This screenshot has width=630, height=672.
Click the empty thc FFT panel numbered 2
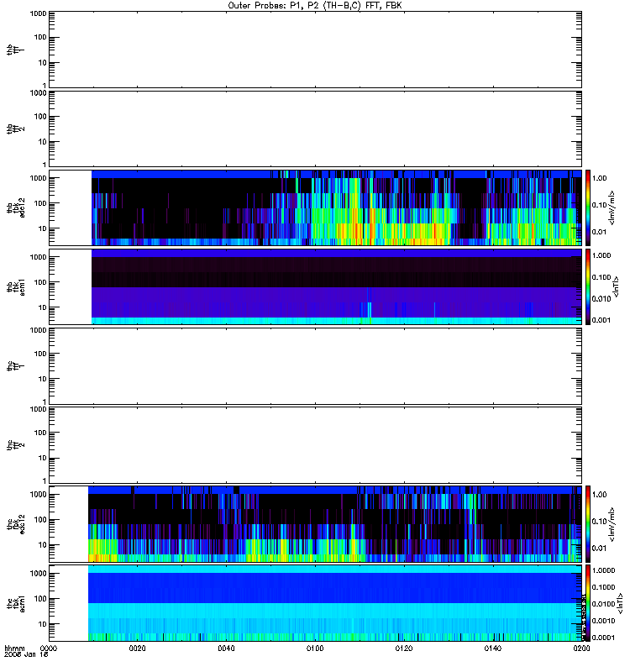316,445
